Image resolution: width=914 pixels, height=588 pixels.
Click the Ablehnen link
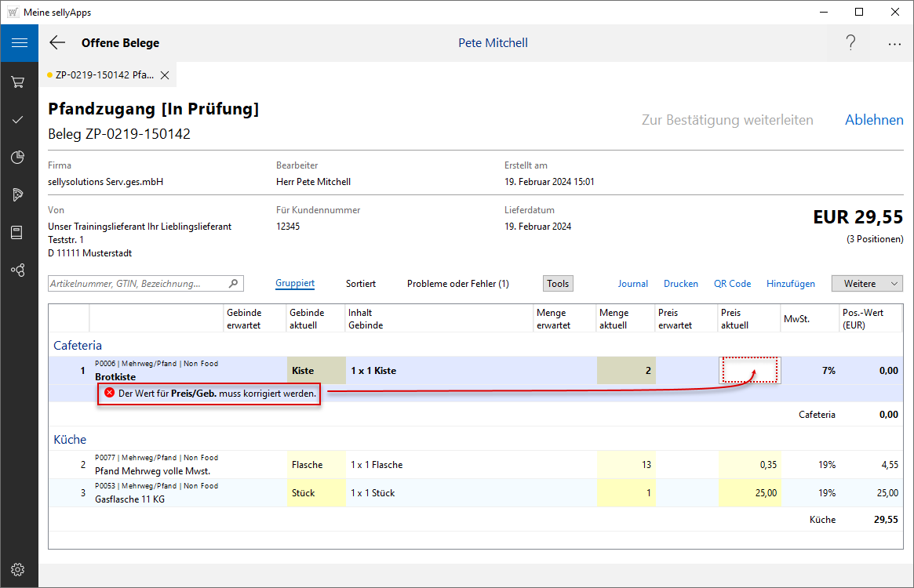[x=874, y=120]
